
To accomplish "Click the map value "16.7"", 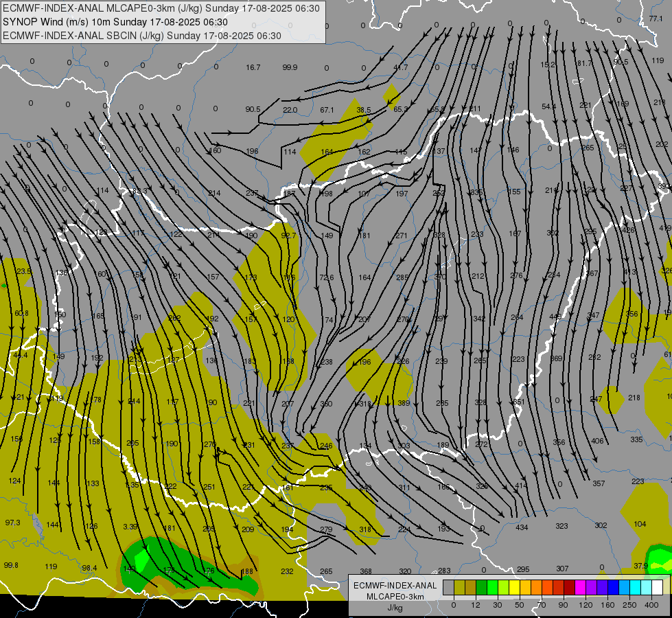I will click(253, 67).
